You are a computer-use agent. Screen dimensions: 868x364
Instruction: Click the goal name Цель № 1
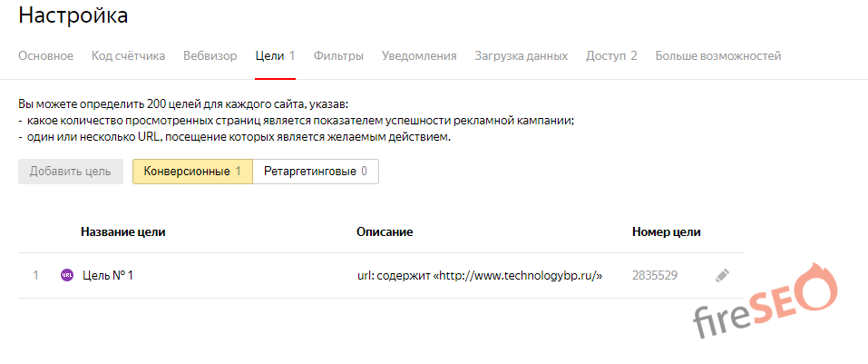(x=108, y=275)
